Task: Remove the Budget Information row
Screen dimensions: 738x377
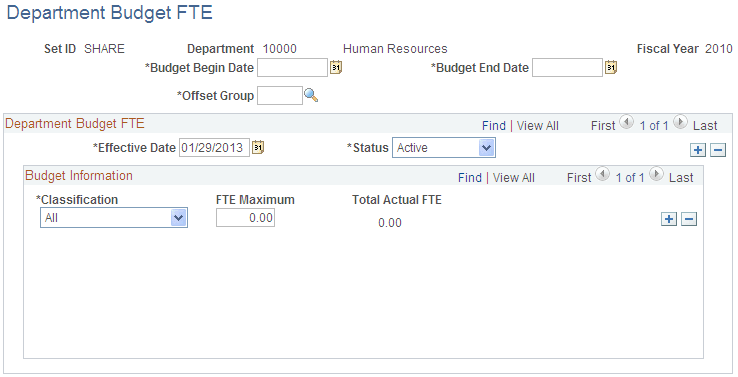Action: coord(689,219)
